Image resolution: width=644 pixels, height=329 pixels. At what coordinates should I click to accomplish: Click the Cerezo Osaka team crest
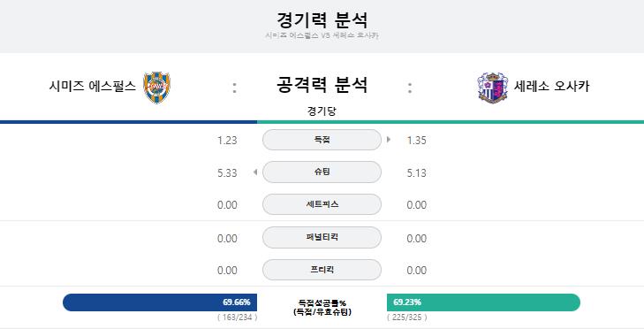pyautogui.click(x=493, y=88)
